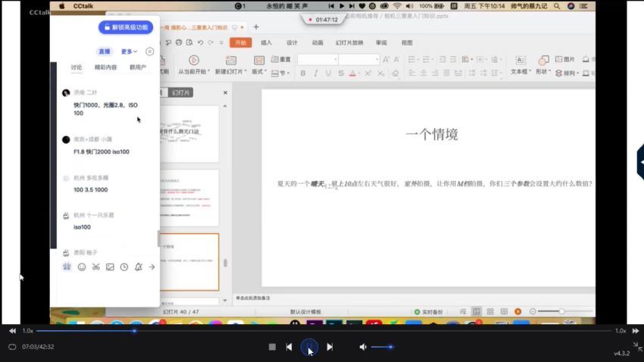This screenshot has height=362, width=644.
Task: Switch to the 群用户 tab
Action: coord(138,67)
